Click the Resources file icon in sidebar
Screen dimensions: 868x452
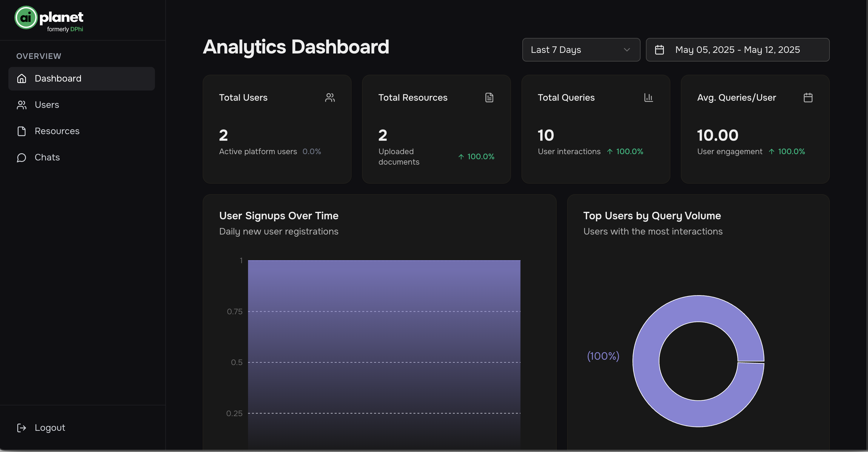pyautogui.click(x=21, y=131)
